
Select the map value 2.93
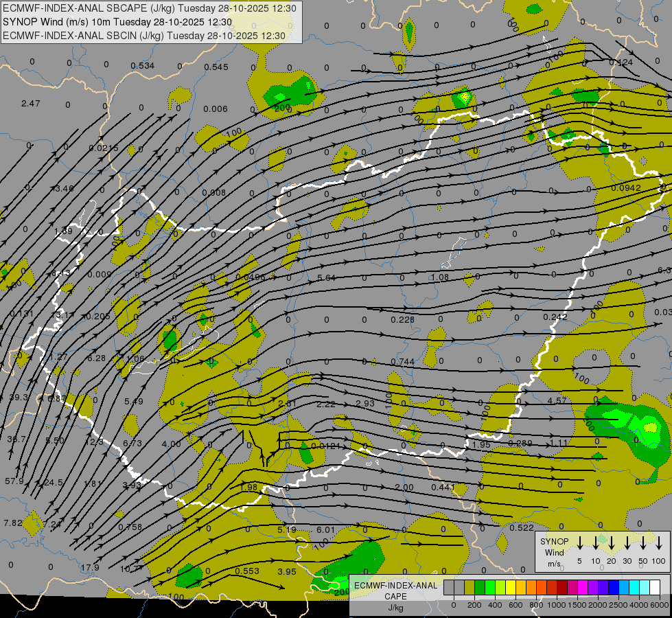point(365,404)
